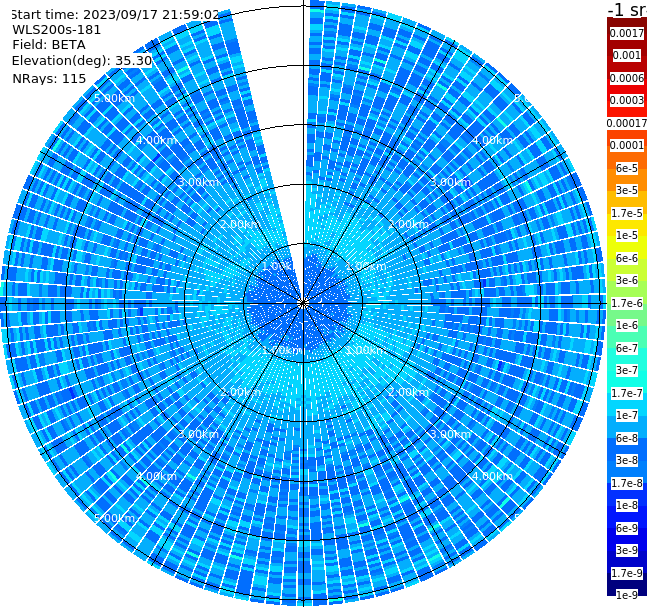Click the 1.7e-9 colorbar value
The height and width of the screenshot is (607, 647).
[627, 573]
